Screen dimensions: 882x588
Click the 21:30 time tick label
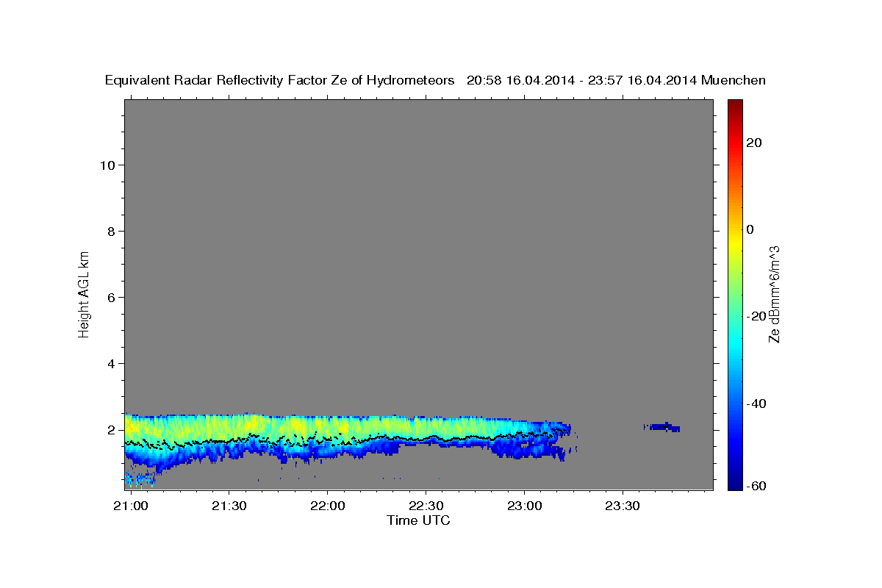(x=229, y=506)
